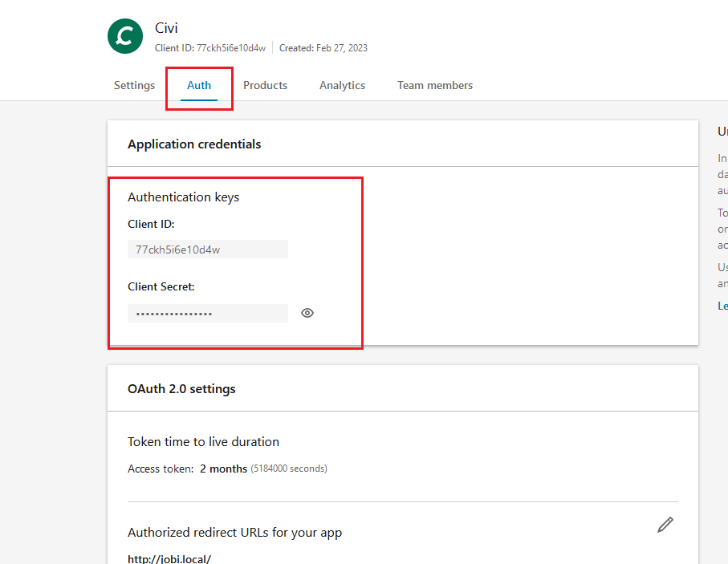The height and width of the screenshot is (564, 728).
Task: Select the Auth tab
Action: click(x=199, y=85)
